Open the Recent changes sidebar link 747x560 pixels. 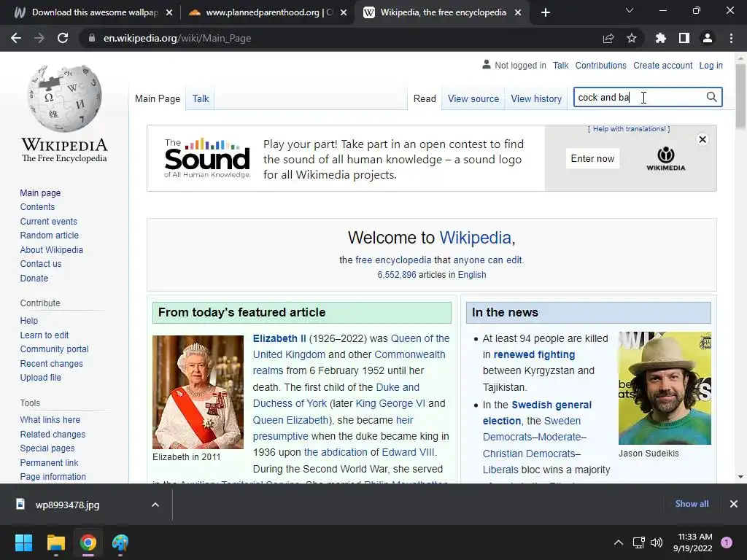click(52, 363)
